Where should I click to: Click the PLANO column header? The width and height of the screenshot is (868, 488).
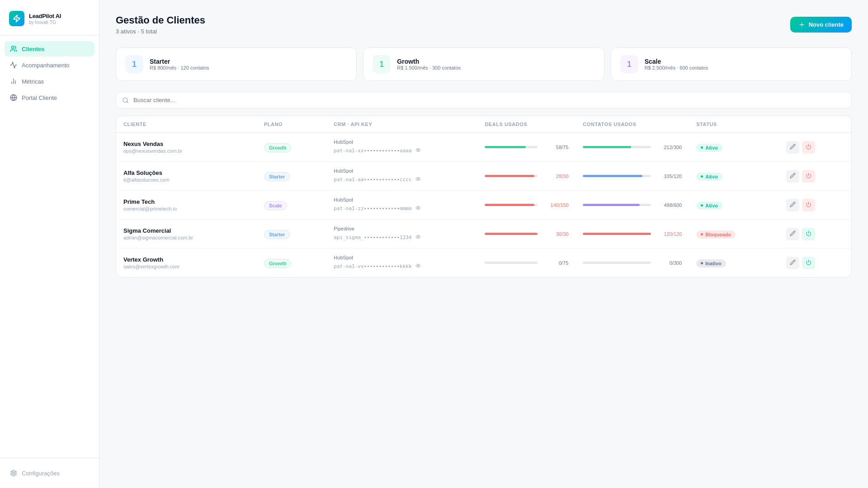click(x=273, y=124)
